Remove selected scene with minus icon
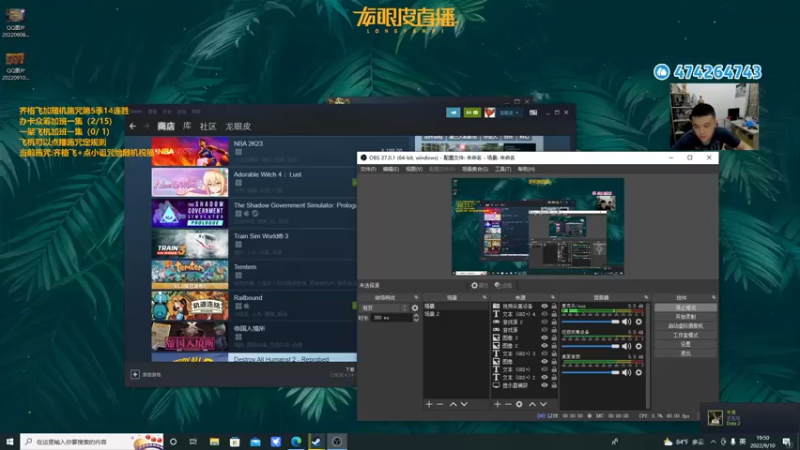The image size is (800, 450). click(x=440, y=404)
